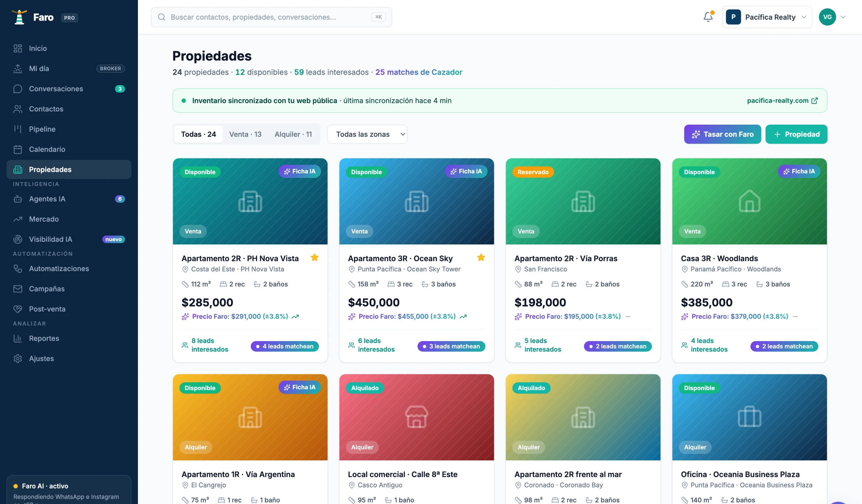Toggle favorite star on Ocean Sky apartment
This screenshot has width=862, height=504.
coord(481,257)
